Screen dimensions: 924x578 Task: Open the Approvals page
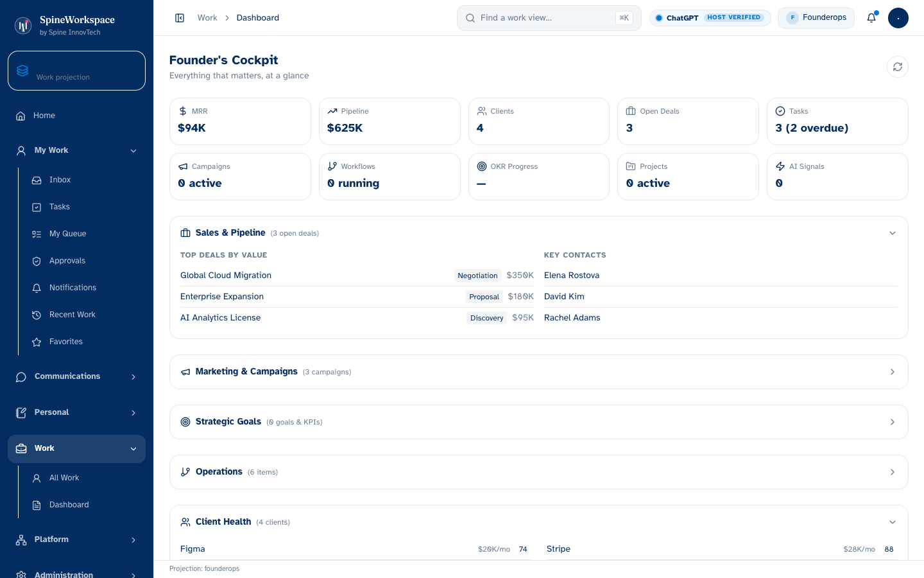[x=84, y=261]
